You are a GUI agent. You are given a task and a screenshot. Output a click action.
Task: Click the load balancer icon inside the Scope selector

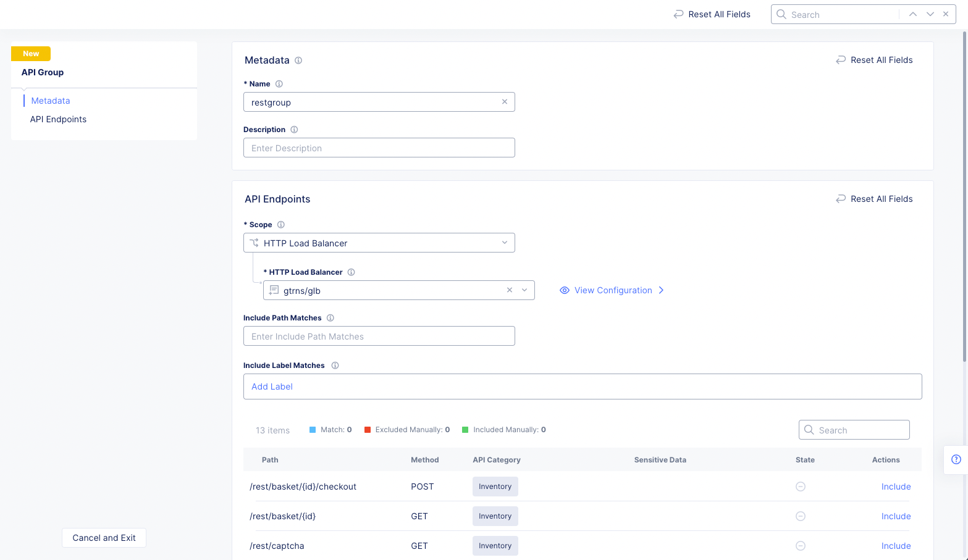tap(253, 243)
